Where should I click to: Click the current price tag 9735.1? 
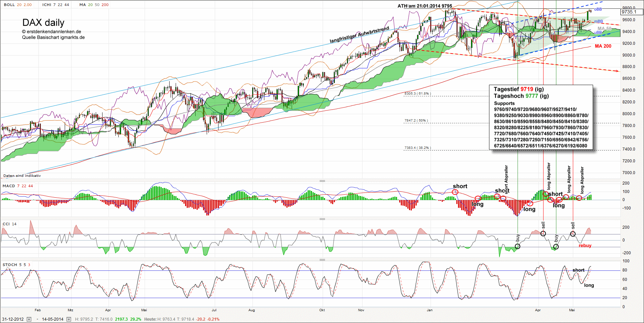pyautogui.click(x=632, y=12)
